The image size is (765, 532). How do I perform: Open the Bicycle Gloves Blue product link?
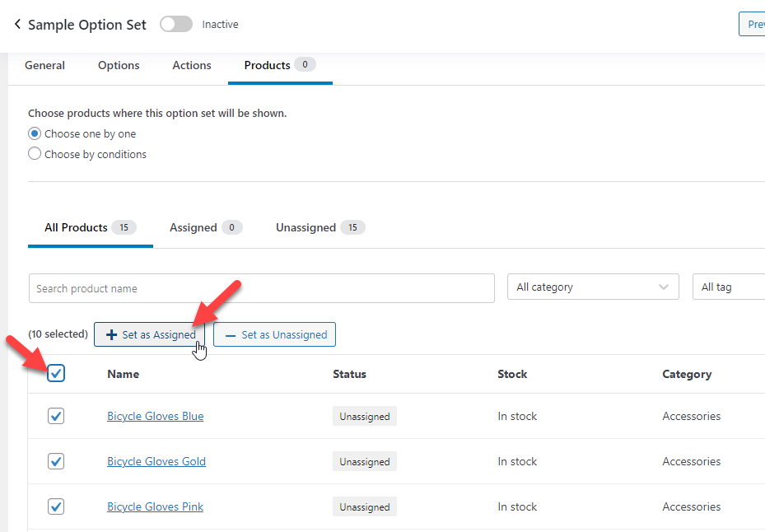pos(155,417)
